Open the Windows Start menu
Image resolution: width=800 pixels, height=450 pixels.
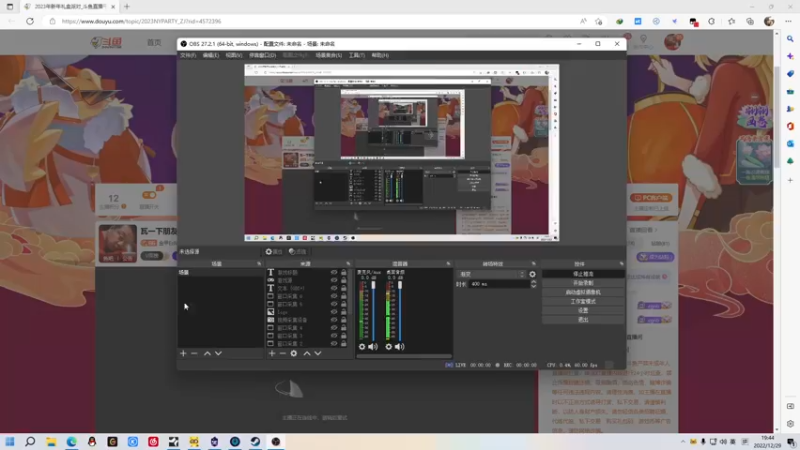pos(10,441)
